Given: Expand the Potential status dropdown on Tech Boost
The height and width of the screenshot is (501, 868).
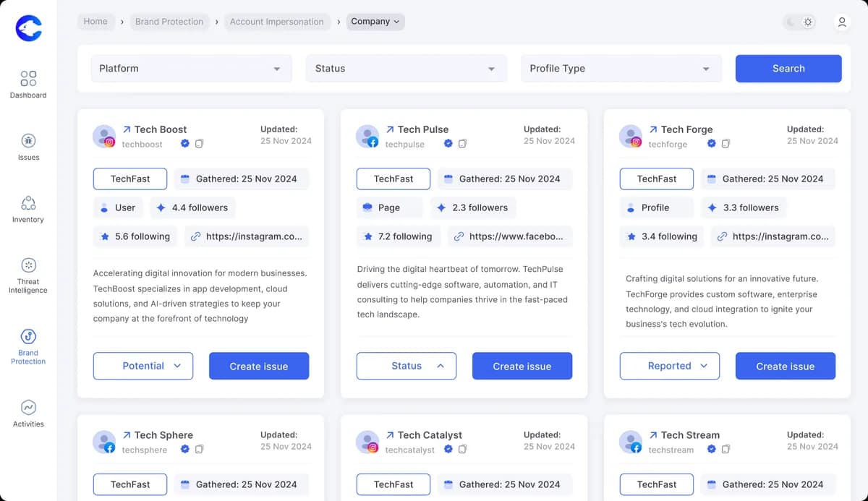Looking at the screenshot, I should pos(143,366).
